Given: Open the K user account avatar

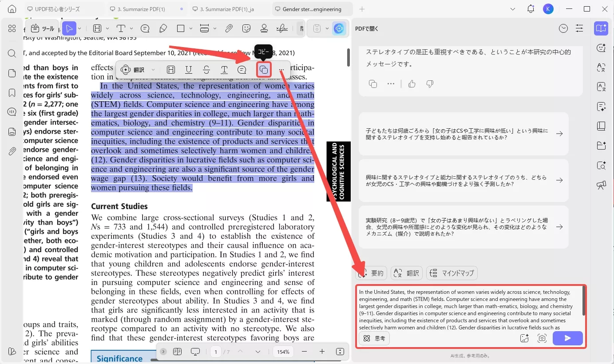Looking at the screenshot, I should pos(548,9).
